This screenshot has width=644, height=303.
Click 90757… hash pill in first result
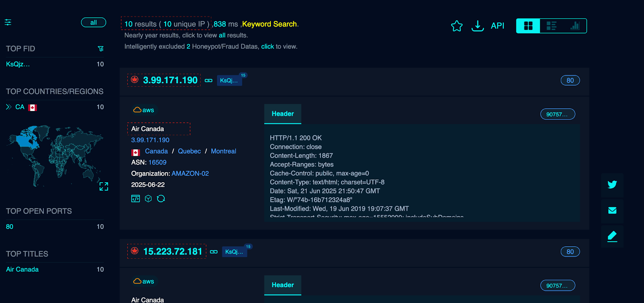click(557, 114)
